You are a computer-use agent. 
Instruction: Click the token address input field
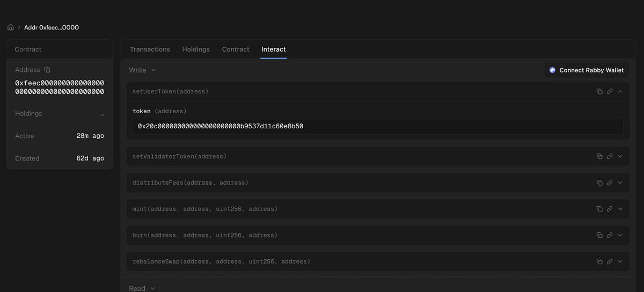click(x=378, y=126)
